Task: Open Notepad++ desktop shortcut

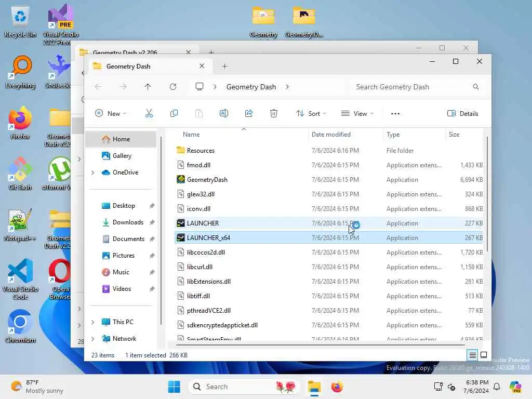Action: [x=20, y=224]
